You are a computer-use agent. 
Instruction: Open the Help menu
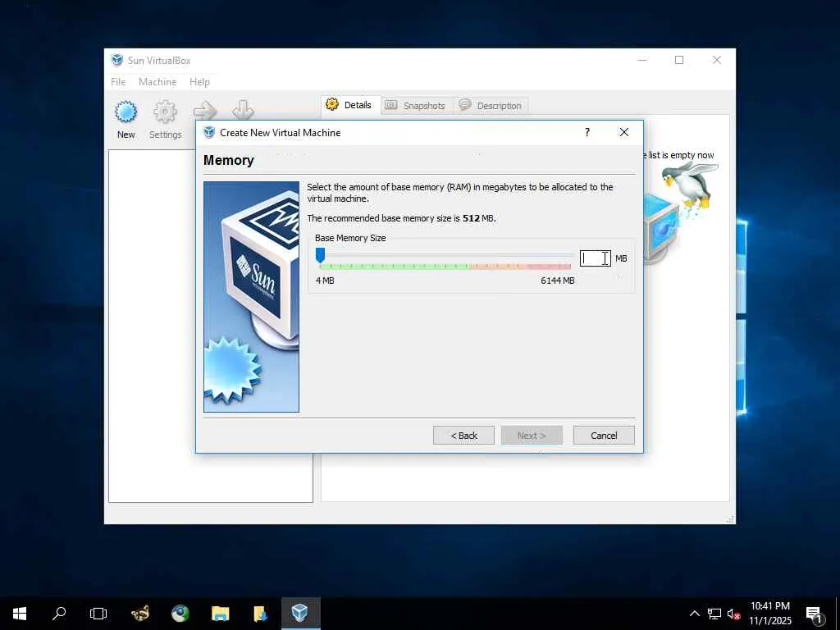coord(199,82)
